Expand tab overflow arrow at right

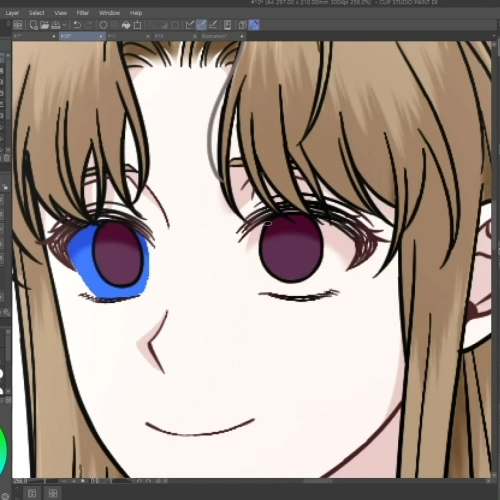coord(494,36)
